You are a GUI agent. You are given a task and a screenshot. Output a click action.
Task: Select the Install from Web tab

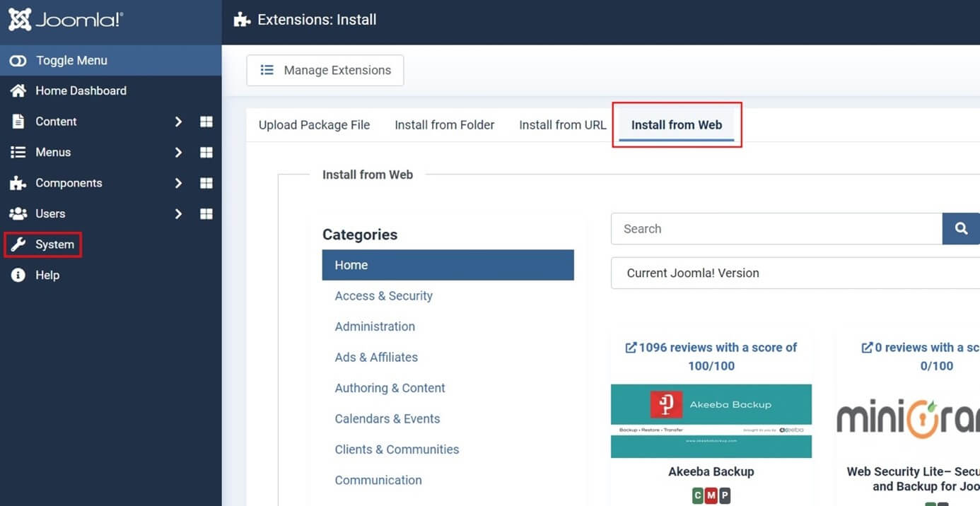(677, 125)
